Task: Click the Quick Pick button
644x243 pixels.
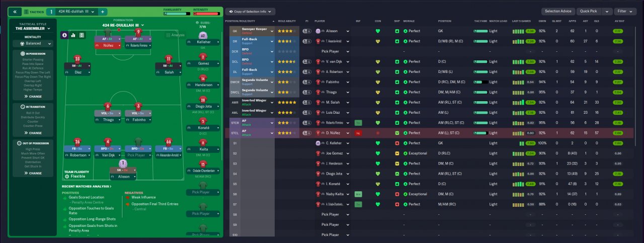Action: pos(589,11)
